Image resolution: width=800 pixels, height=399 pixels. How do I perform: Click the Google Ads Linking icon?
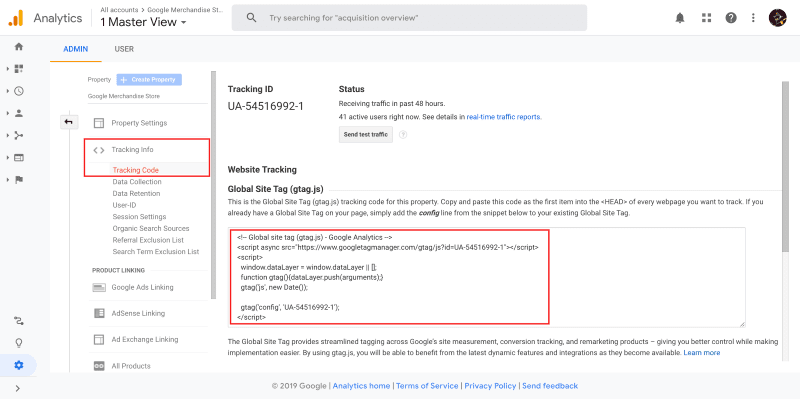99,287
